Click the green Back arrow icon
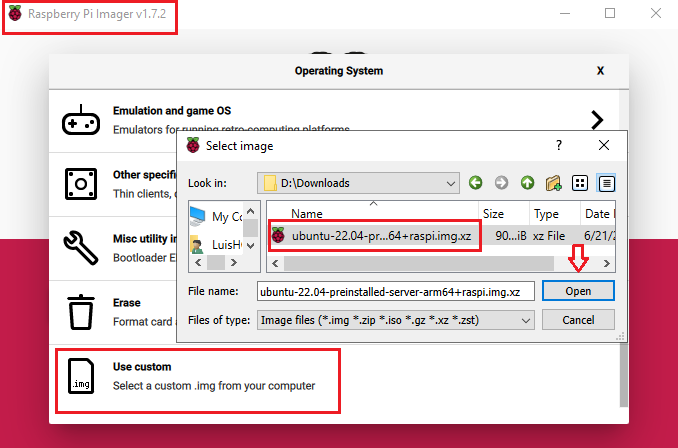The height and width of the screenshot is (448, 678). point(476,183)
